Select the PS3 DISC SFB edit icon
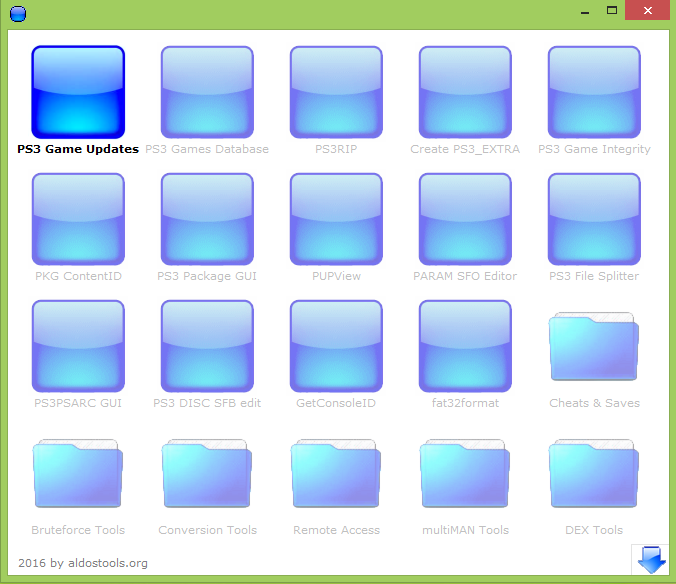This screenshot has width=676, height=584. click(x=207, y=346)
